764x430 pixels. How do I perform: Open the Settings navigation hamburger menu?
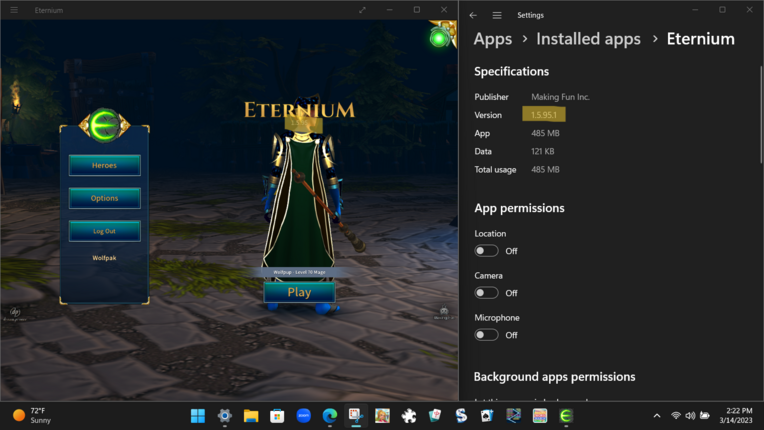(x=497, y=15)
